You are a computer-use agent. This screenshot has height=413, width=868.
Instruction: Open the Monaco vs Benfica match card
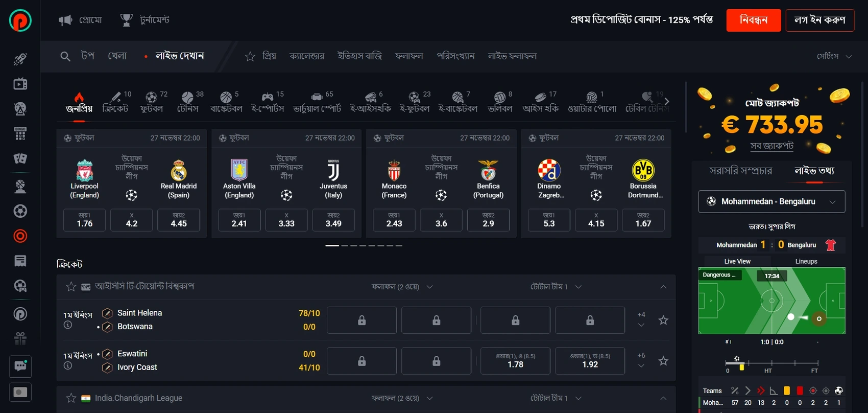441,183
